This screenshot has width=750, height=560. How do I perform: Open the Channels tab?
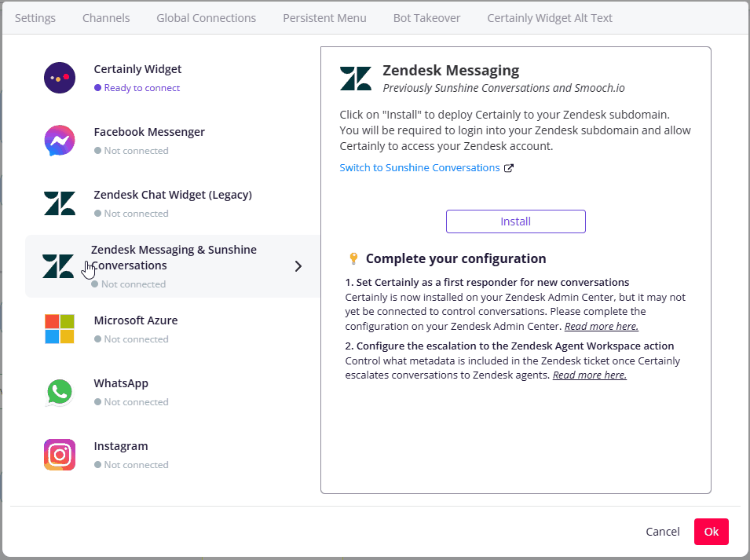(105, 17)
